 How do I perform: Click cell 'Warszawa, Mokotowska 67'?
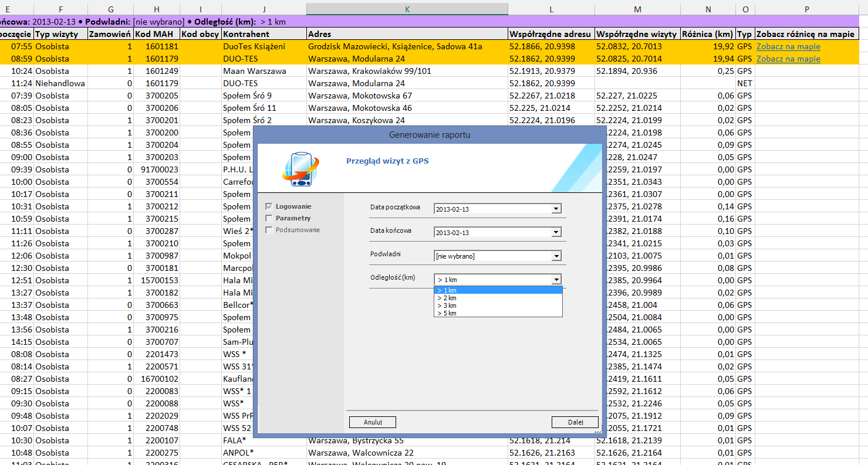(407, 96)
